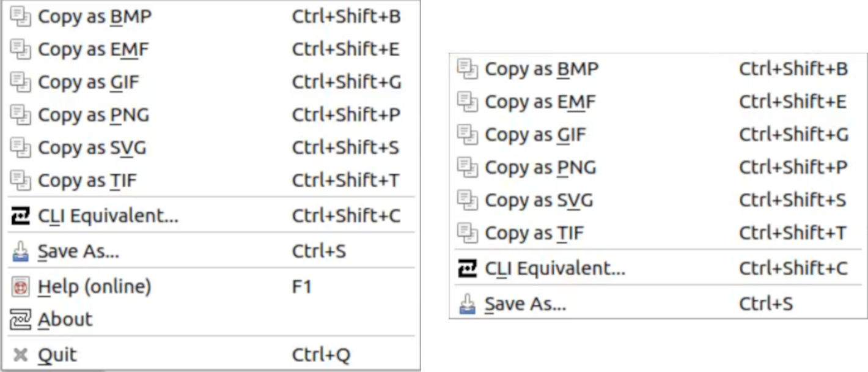Open Help (online)
The width and height of the screenshot is (868, 372).
94,286
